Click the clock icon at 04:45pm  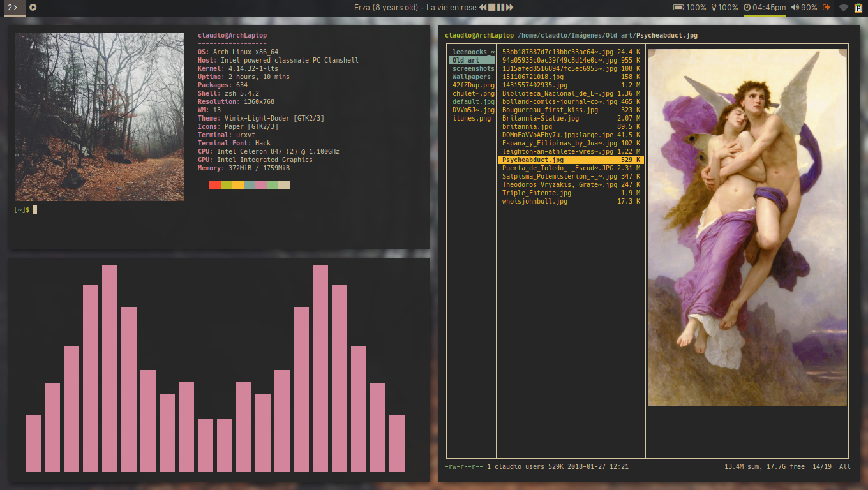coord(747,8)
